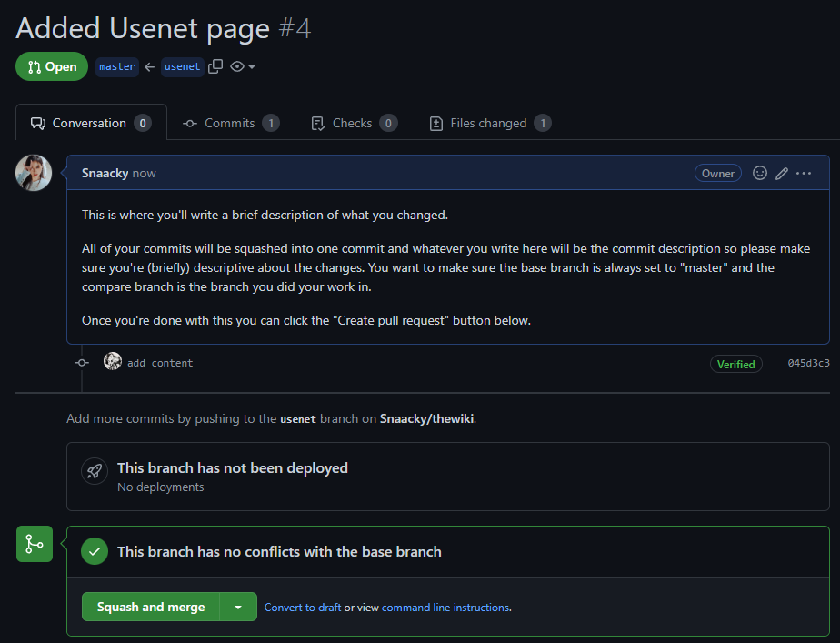This screenshot has width=840, height=643.
Task: Open the emoji reaction picker on Snaacky's comment
Action: [x=760, y=173]
